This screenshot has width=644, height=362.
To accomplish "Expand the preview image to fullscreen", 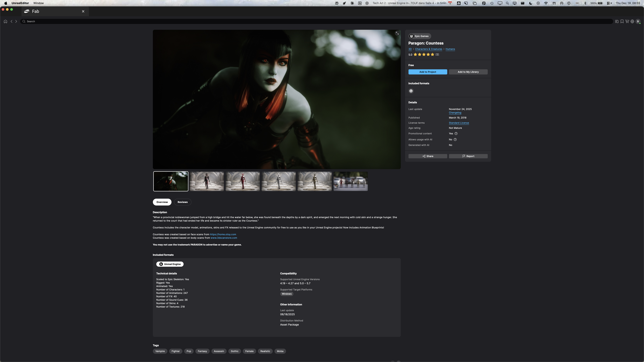I will point(397,33).
